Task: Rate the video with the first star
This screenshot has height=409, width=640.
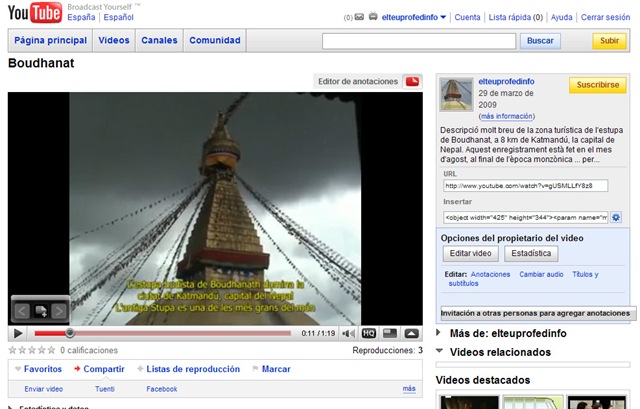Action: pyautogui.click(x=13, y=350)
